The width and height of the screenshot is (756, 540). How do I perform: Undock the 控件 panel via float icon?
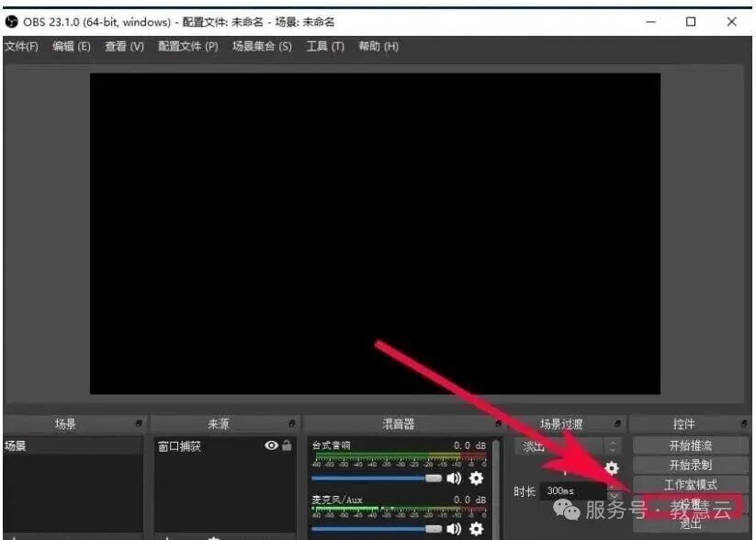coord(743,424)
